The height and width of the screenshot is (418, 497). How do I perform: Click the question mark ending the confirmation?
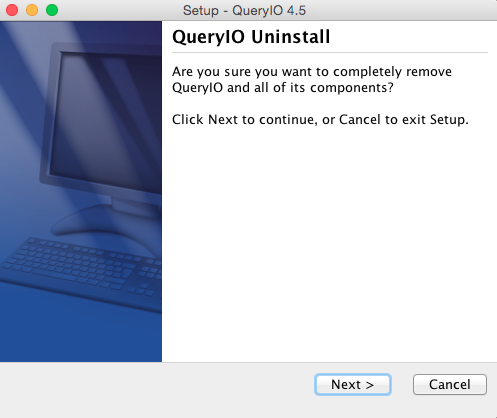390,88
